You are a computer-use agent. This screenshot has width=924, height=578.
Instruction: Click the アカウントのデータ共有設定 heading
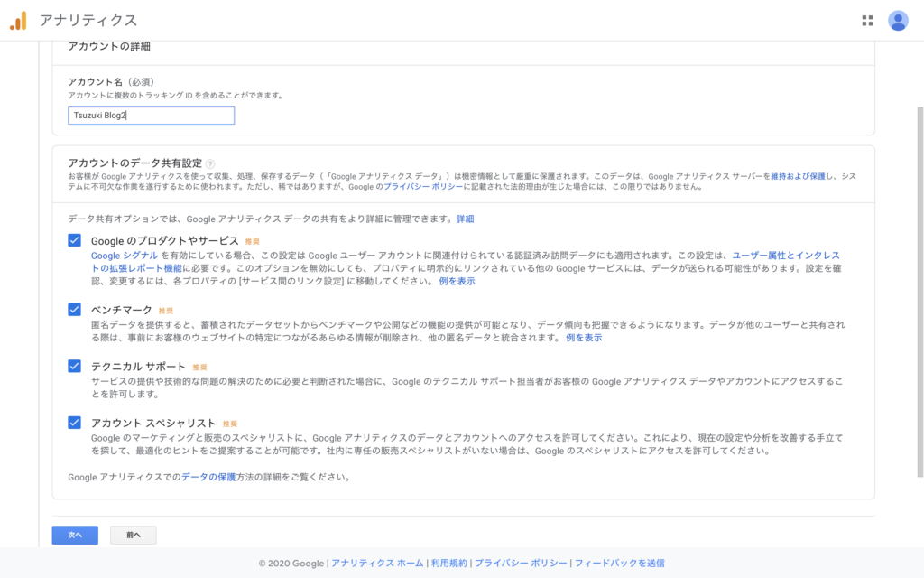(x=135, y=163)
